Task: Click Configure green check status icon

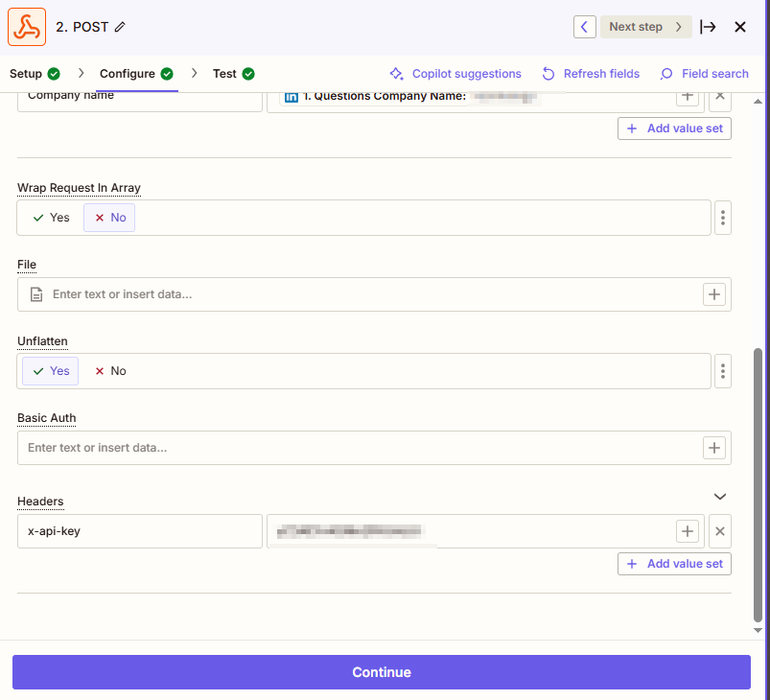Action: (167, 74)
